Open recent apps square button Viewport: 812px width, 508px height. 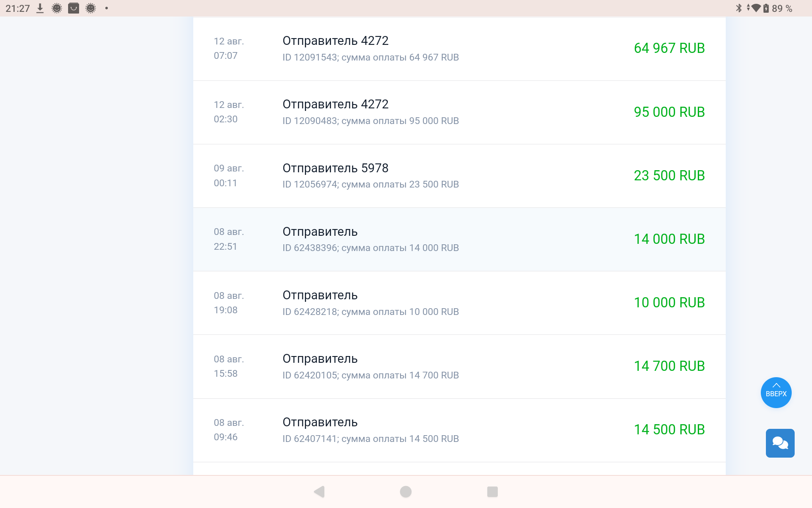click(492, 491)
